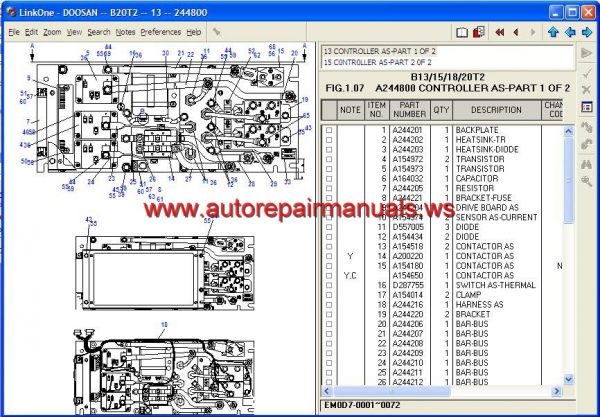Select part number A154650
The height and width of the screenshot is (417, 600).
(x=408, y=276)
